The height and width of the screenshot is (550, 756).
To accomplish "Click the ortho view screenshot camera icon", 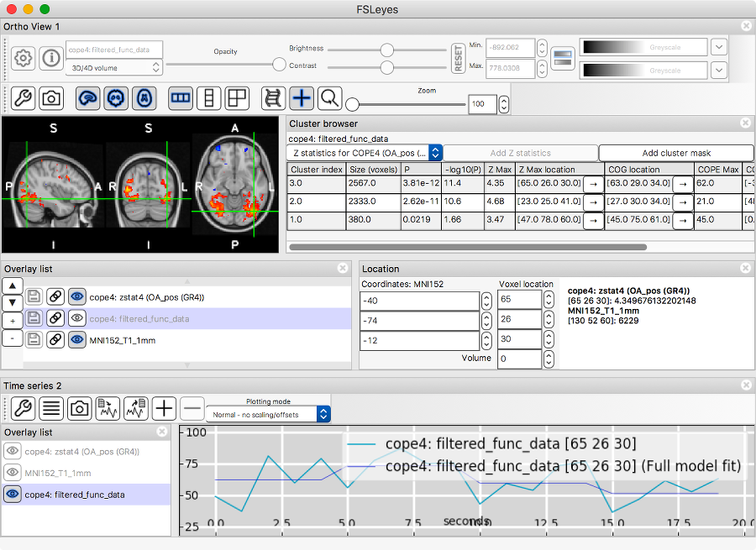I will click(51, 99).
